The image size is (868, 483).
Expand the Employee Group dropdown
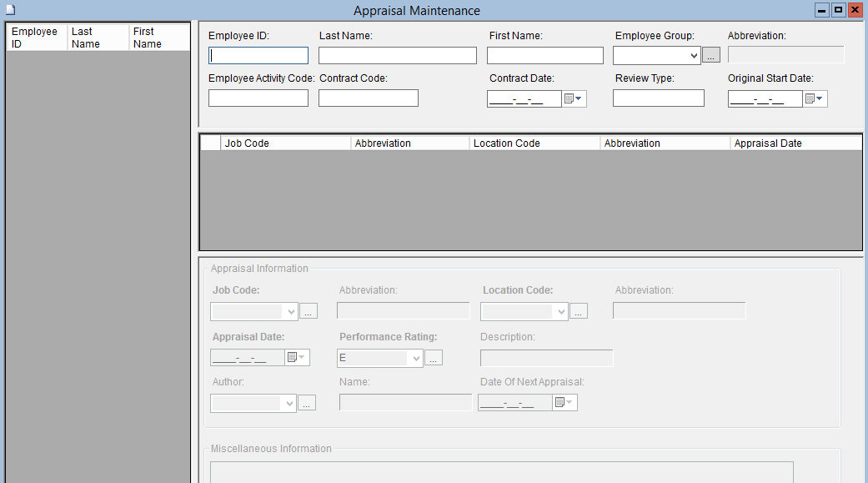694,56
